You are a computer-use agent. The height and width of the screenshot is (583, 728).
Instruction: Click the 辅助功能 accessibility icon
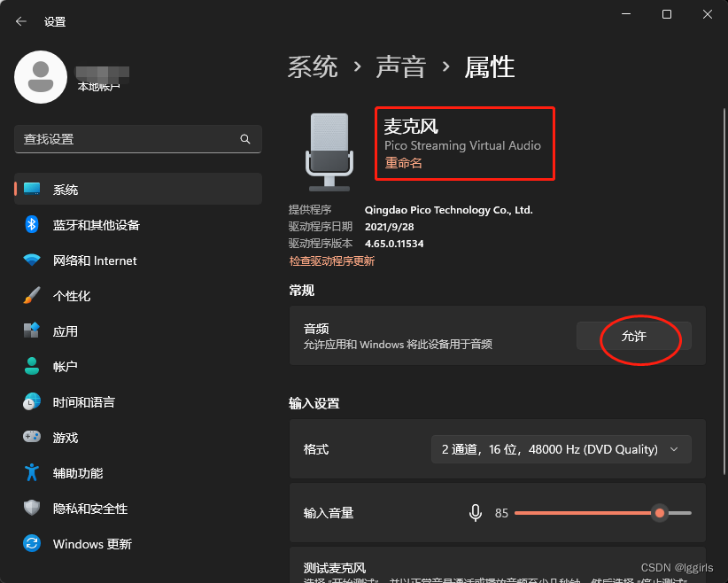[x=32, y=472]
